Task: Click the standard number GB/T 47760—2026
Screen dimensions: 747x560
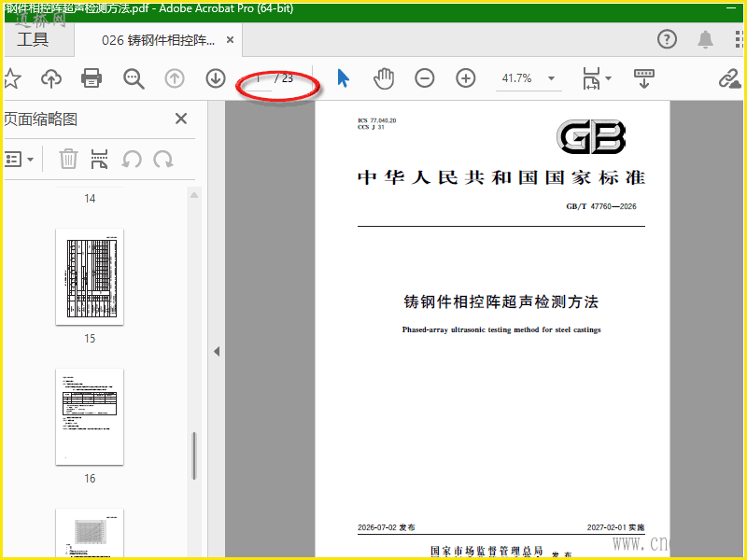Action: 601,206
